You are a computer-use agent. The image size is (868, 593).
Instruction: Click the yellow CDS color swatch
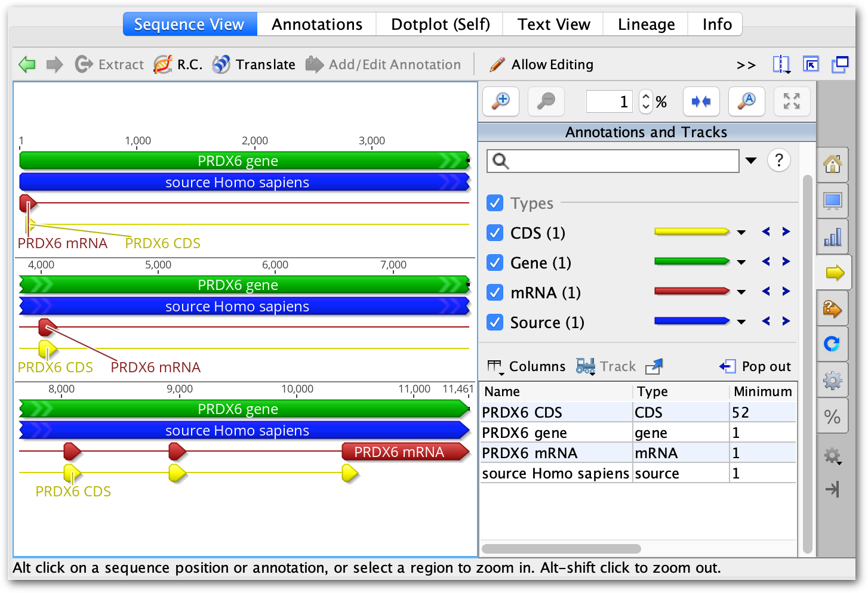(x=692, y=231)
